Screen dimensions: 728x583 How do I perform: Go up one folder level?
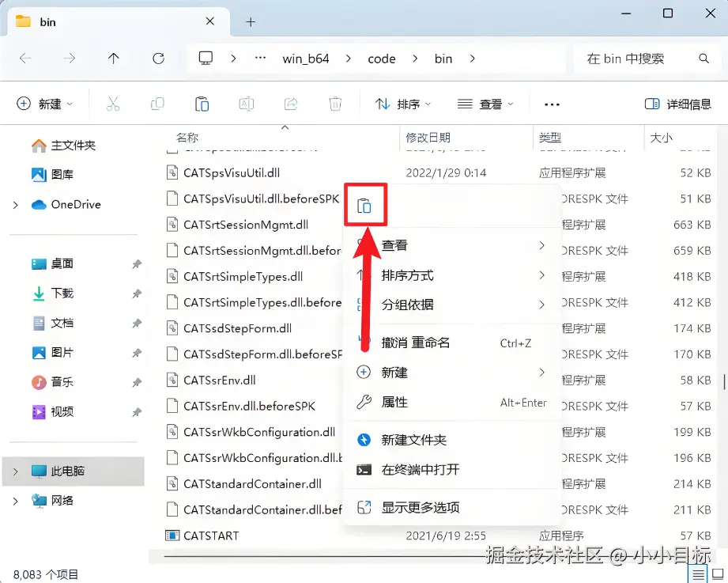(x=114, y=59)
